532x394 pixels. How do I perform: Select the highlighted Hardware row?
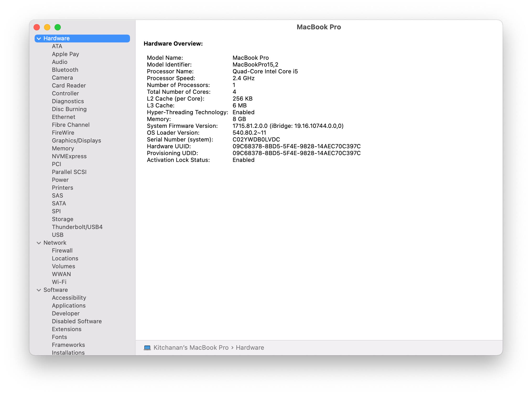pos(82,39)
